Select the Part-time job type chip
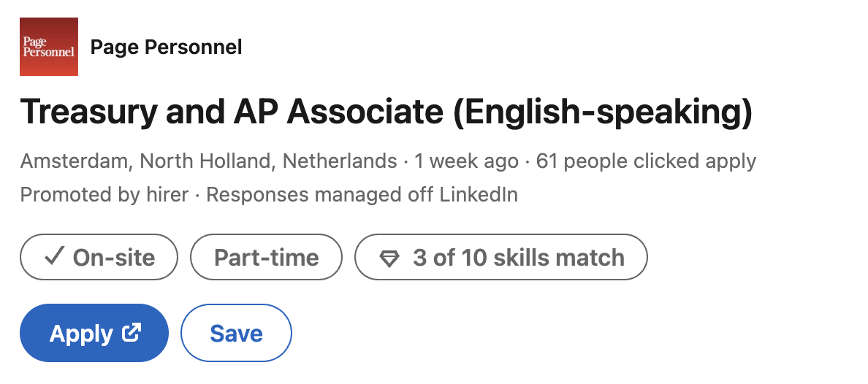868x384 pixels. [266, 257]
